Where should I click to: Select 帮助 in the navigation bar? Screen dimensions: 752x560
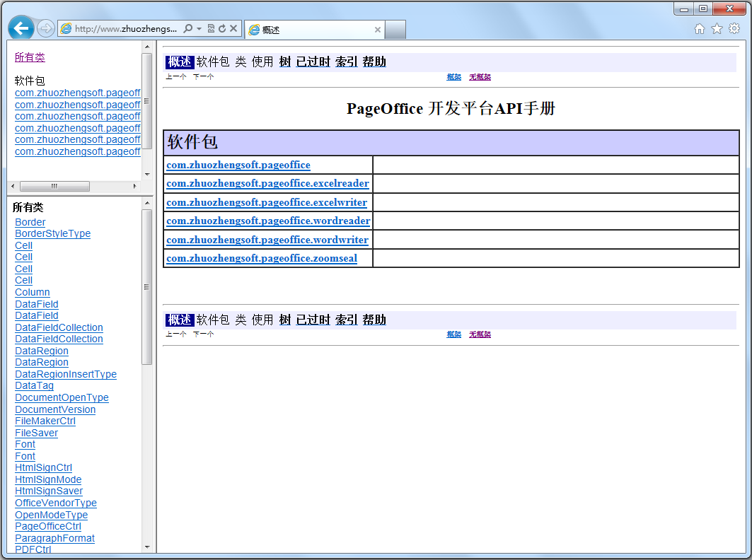click(x=374, y=62)
